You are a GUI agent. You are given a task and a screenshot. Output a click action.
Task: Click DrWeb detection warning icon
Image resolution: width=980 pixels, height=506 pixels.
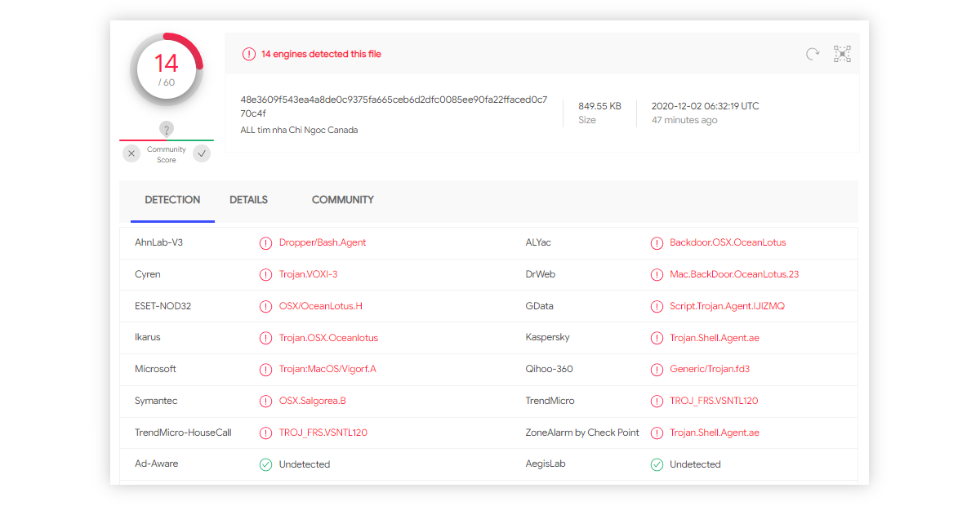click(657, 275)
